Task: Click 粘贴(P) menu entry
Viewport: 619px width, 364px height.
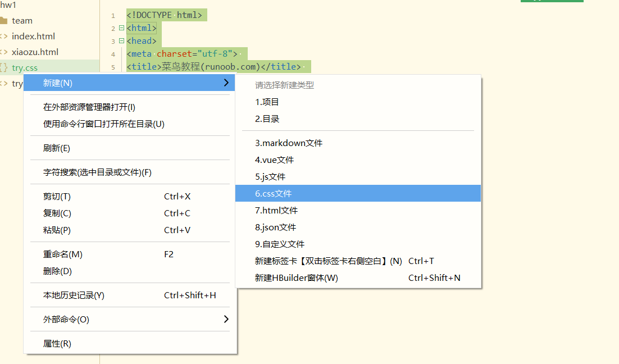Action: click(x=57, y=230)
